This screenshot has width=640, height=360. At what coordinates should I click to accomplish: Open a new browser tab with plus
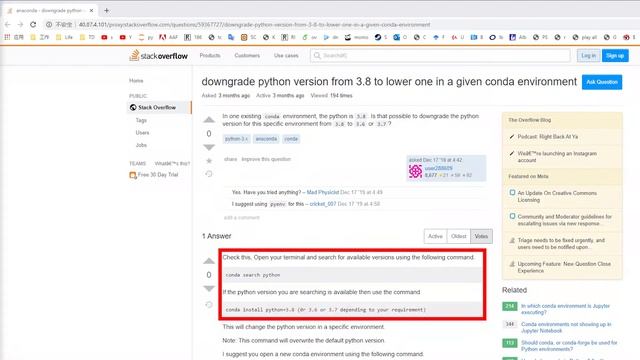[x=107, y=11]
